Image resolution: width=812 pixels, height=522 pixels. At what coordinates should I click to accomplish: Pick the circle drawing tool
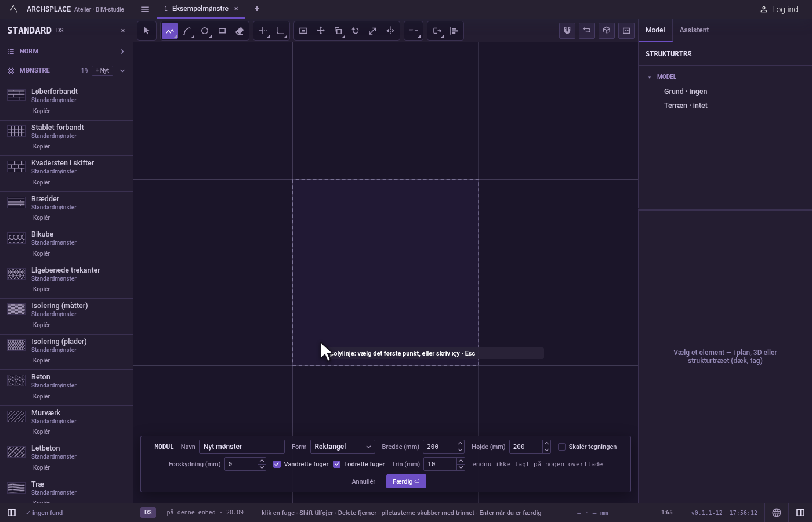pyautogui.click(x=205, y=31)
